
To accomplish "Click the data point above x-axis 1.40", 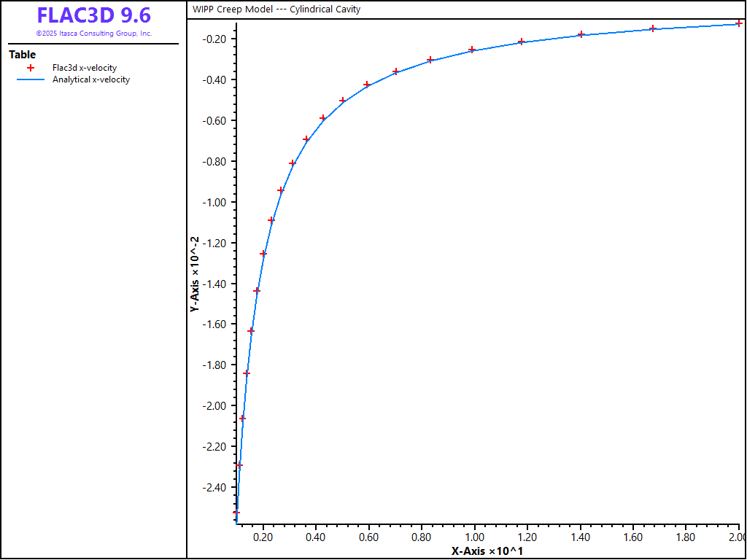I will [581, 34].
